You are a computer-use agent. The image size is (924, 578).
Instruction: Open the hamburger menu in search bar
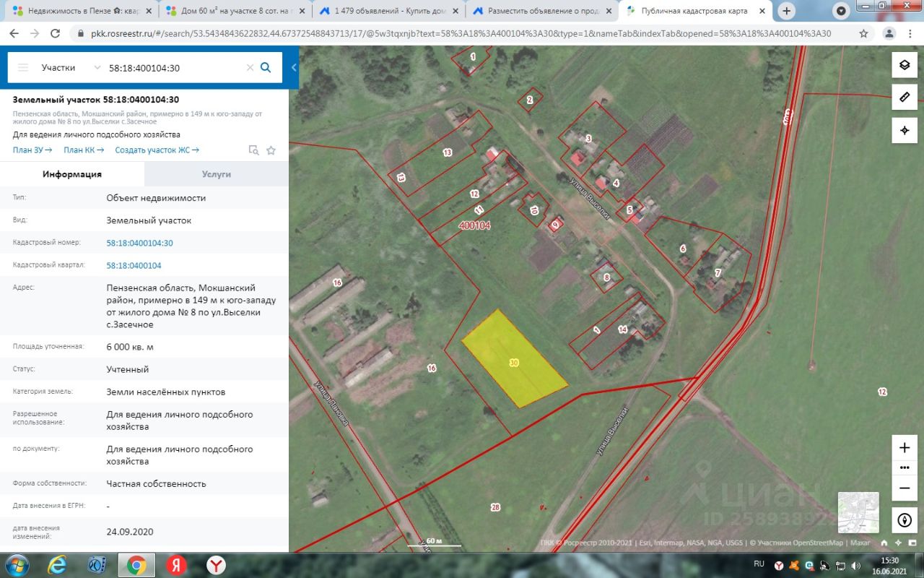(23, 67)
